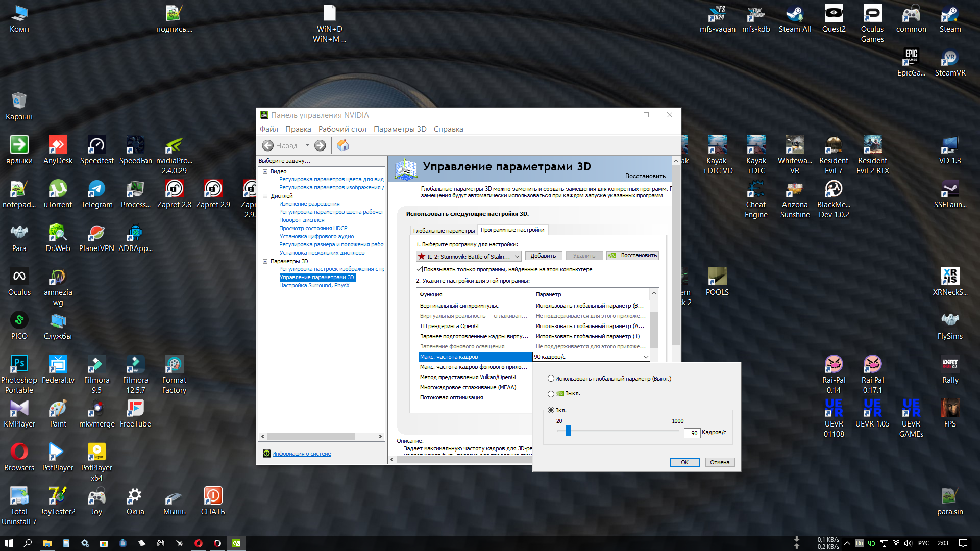
Task: Launch Photoshop Portable desktop icon
Action: point(19,374)
